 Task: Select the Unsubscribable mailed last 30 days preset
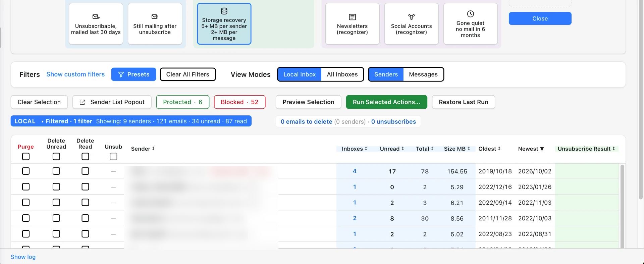96,24
